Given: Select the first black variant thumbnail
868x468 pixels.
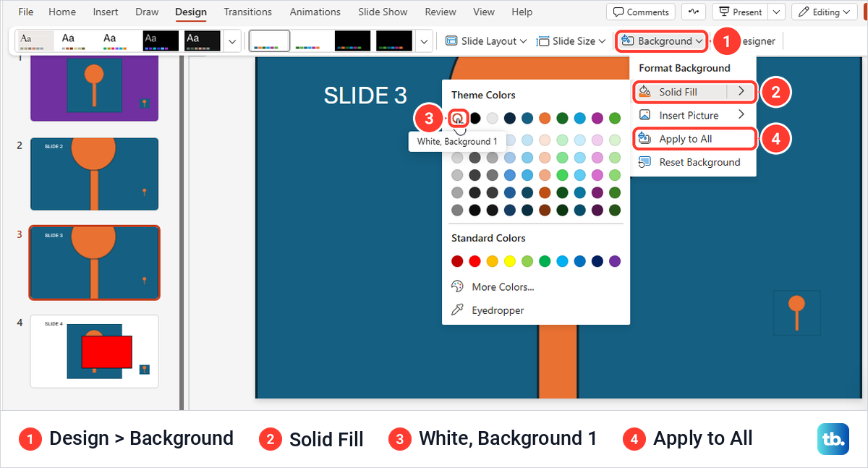Looking at the screenshot, I should click(x=352, y=41).
